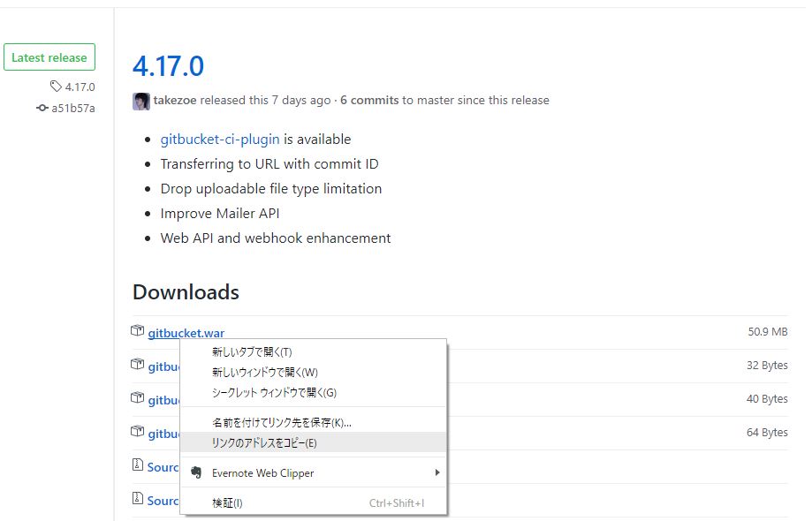Screen dimensions: 812x521
Task: Click the 32 Bytes file size
Action: 767,366
